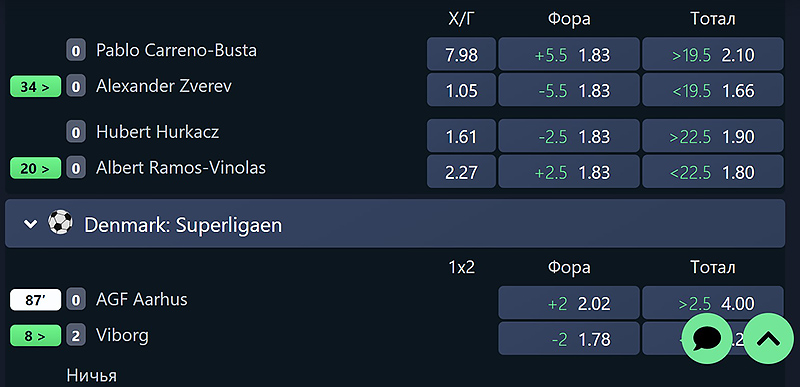Click the scroll-to-top arrow button
The width and height of the screenshot is (800, 387).
768,339
